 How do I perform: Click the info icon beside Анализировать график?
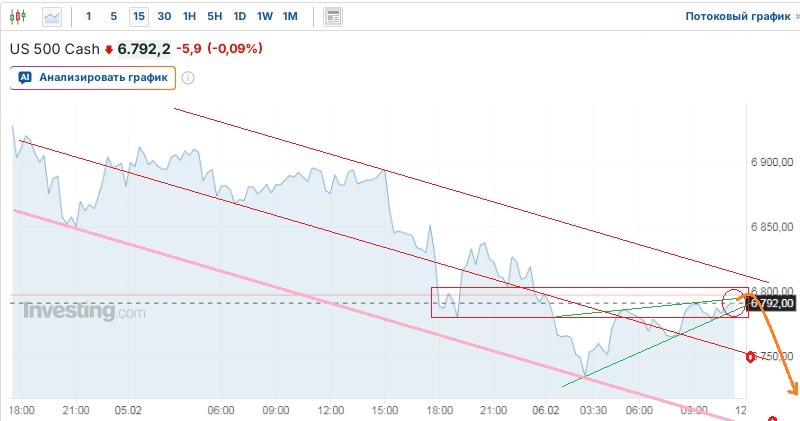[188, 77]
